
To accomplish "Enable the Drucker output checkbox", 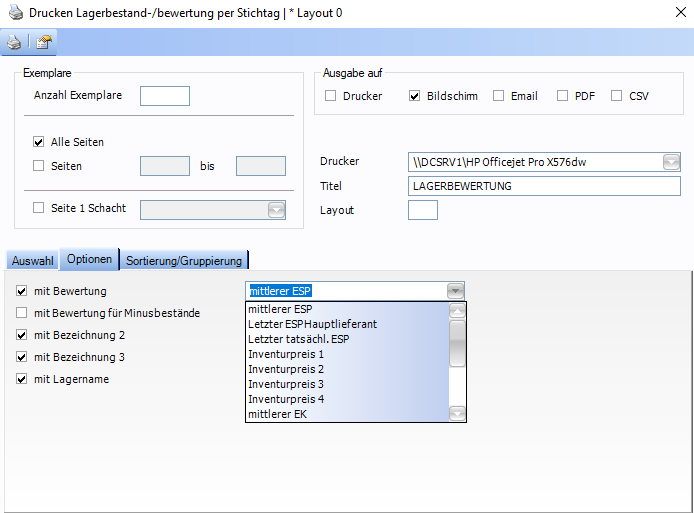I will tap(331, 96).
